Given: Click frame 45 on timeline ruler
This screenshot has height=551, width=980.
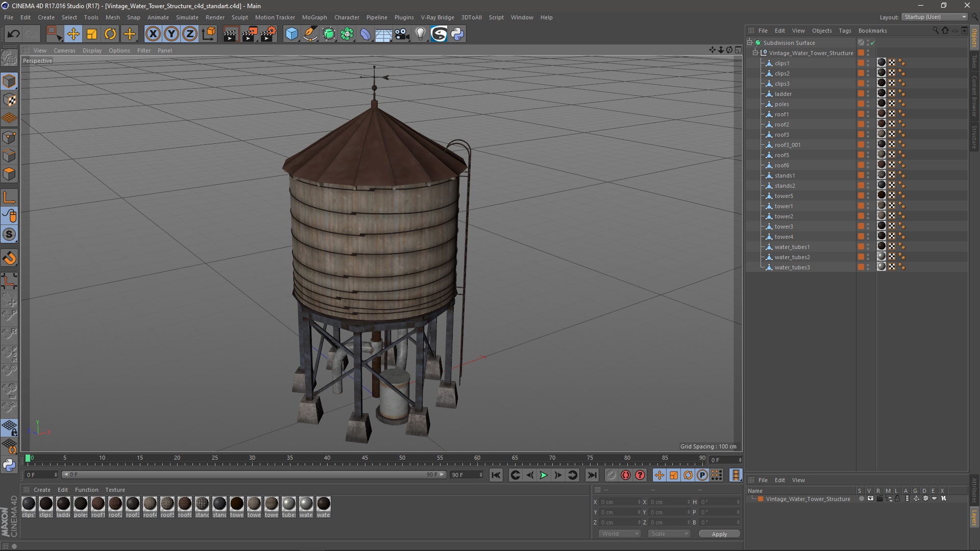Looking at the screenshot, I should click(364, 458).
